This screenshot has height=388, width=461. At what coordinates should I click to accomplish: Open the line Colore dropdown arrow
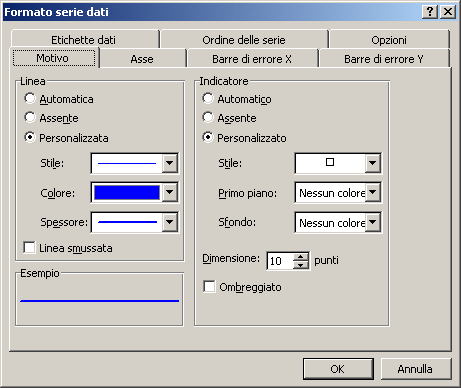[x=169, y=192]
